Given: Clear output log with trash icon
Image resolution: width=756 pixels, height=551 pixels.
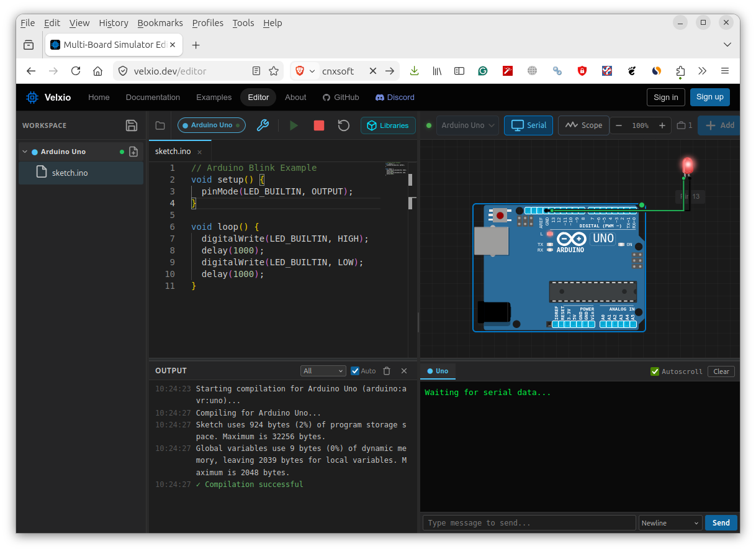Looking at the screenshot, I should (387, 371).
